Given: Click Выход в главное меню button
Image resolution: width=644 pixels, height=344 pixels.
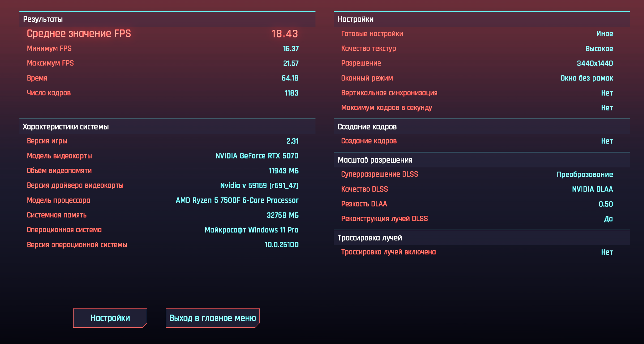Looking at the screenshot, I should (x=212, y=318).
